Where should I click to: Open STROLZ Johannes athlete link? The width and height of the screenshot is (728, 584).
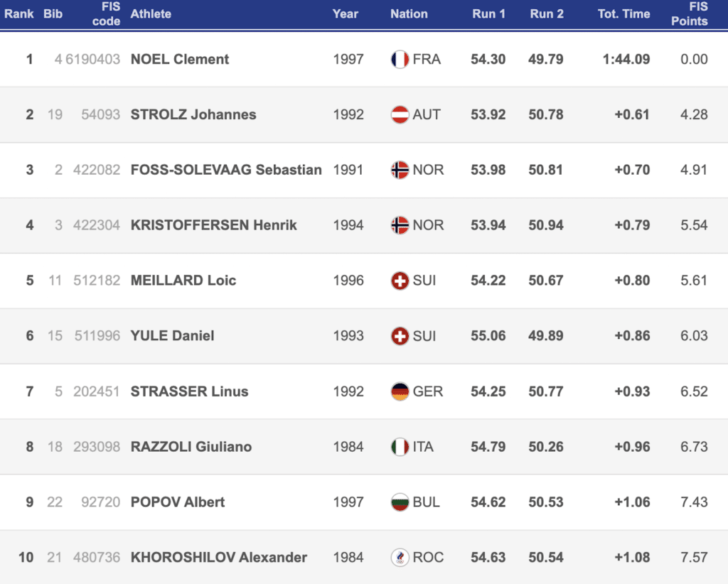pyautogui.click(x=193, y=114)
